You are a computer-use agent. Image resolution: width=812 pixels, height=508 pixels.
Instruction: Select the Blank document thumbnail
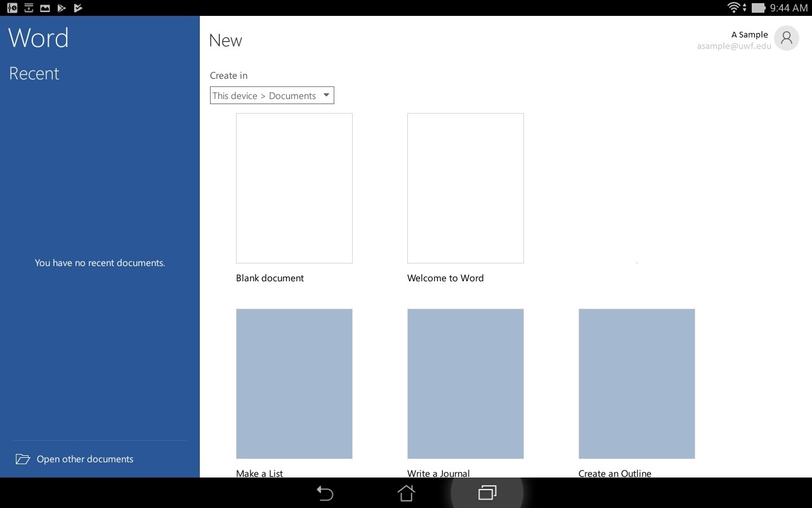[x=294, y=188]
